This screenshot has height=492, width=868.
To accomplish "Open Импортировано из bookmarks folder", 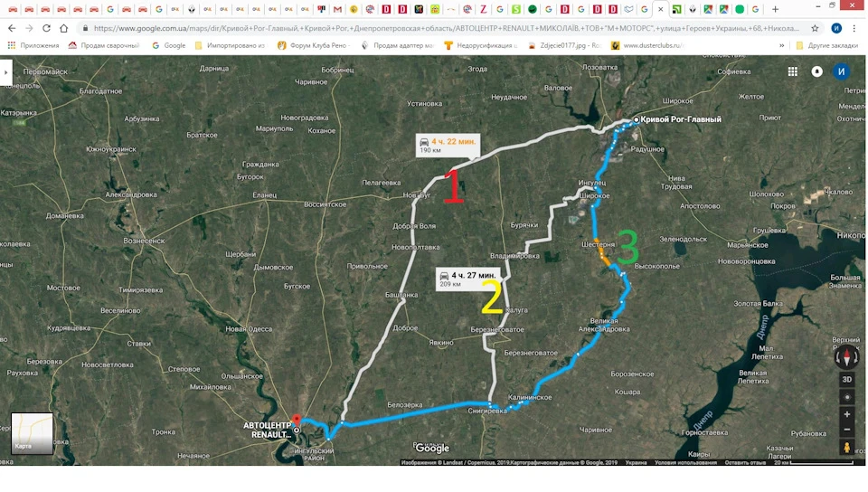I will click(231, 45).
